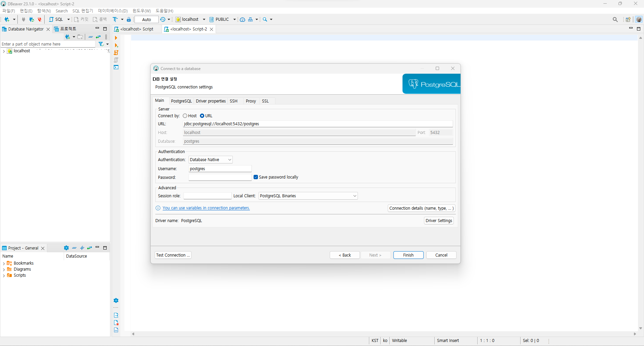Image resolution: width=644 pixels, height=346 pixels.
Task: Switch to the SSH tab
Action: (233, 101)
